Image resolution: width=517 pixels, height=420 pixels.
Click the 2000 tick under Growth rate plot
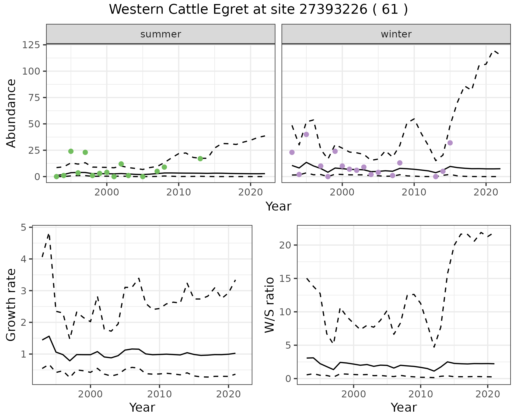[x=90, y=394]
